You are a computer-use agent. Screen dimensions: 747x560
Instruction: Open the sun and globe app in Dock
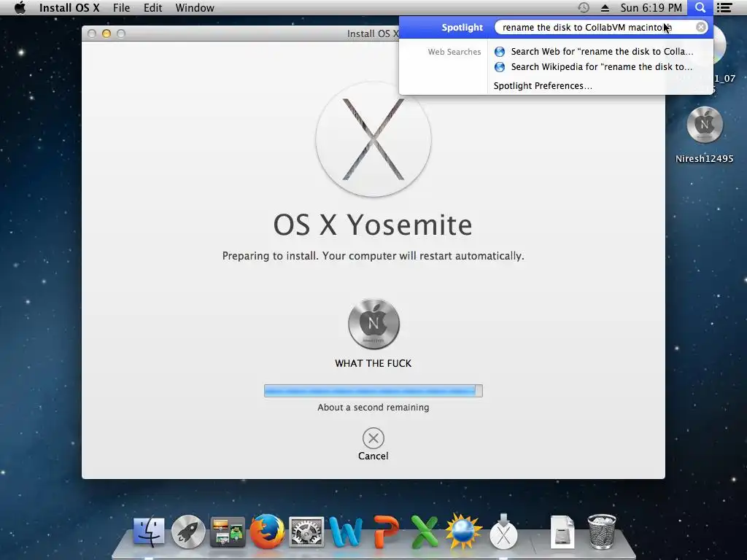click(464, 532)
